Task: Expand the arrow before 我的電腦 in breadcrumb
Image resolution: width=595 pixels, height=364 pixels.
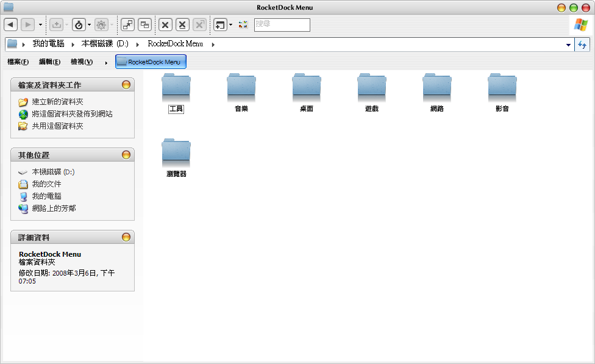Action: tap(24, 45)
